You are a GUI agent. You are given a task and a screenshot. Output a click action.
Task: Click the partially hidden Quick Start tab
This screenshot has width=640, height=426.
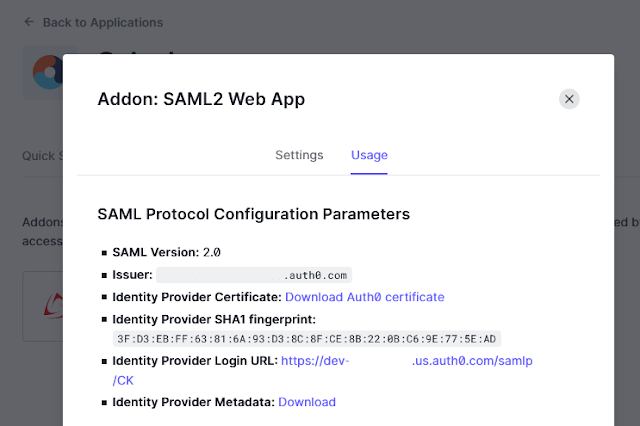click(x=42, y=156)
